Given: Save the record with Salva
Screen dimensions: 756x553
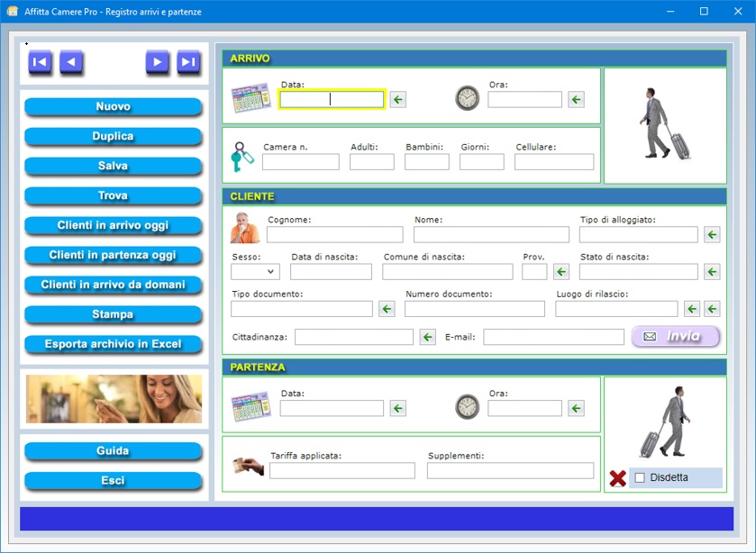Looking at the screenshot, I should pyautogui.click(x=113, y=166).
